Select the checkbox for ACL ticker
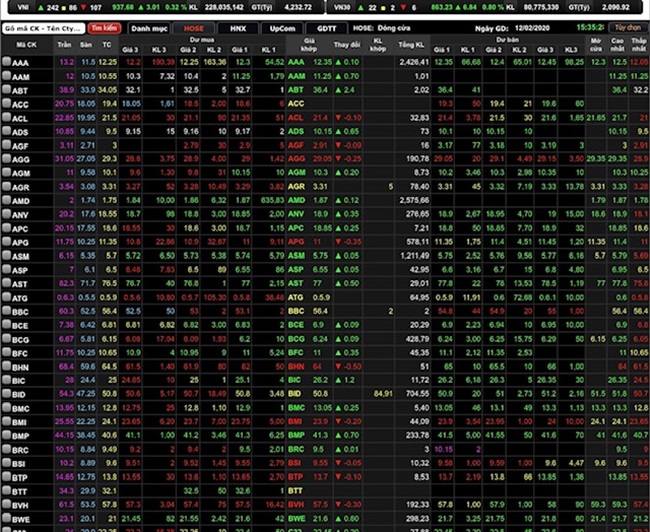Screen dimensions: 650x532 click(x=8, y=117)
